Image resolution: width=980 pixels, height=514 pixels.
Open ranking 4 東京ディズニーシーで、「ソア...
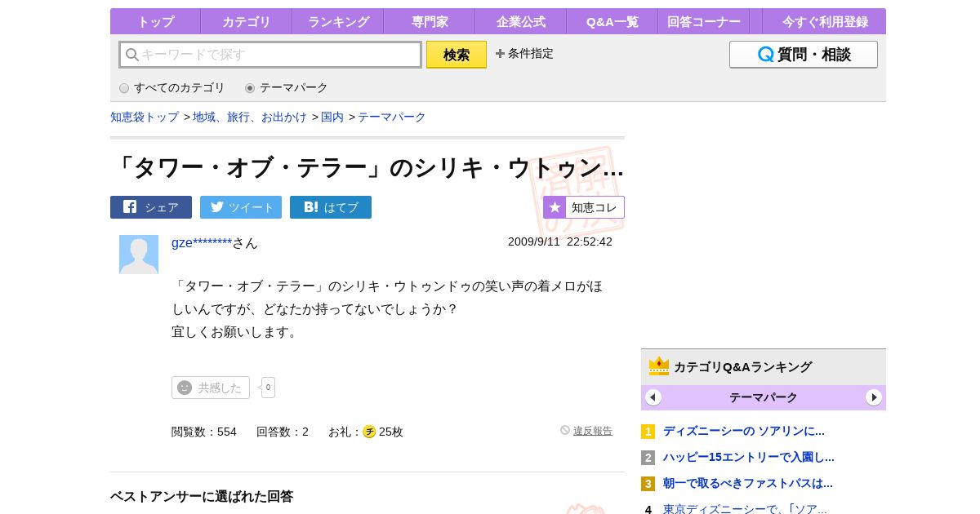point(745,509)
